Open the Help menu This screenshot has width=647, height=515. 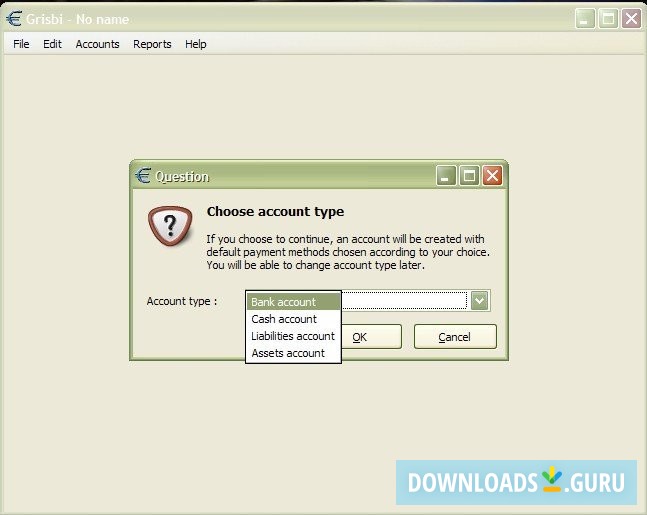pos(196,44)
